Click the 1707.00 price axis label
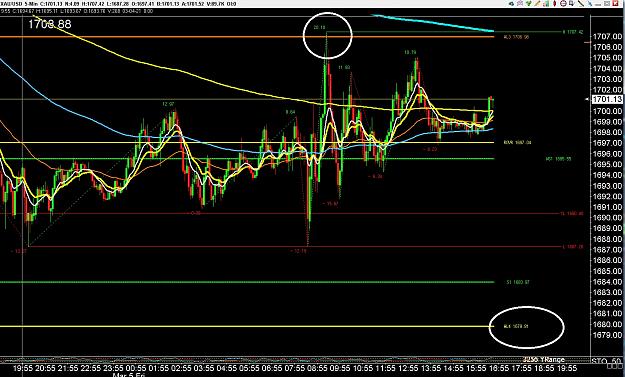The height and width of the screenshot is (377, 625). [607, 36]
